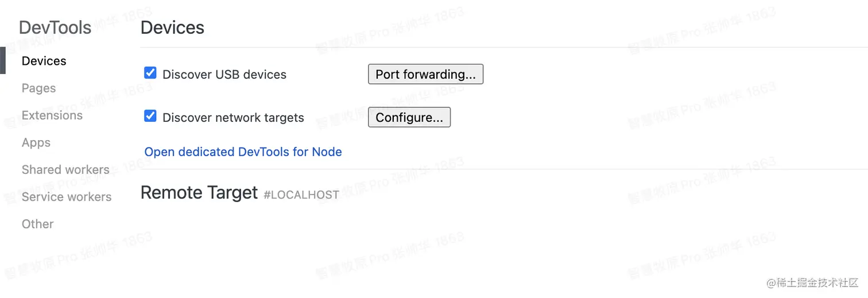The width and height of the screenshot is (868, 298).
Task: Click the dark selection bar beside Devices
Action: 3,61
